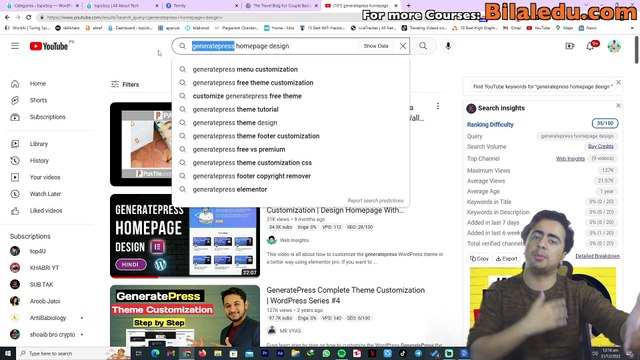This screenshot has width=640, height=360.
Task: Select suggestion 'generatepress theme tutorial'
Action: (x=290, y=109)
